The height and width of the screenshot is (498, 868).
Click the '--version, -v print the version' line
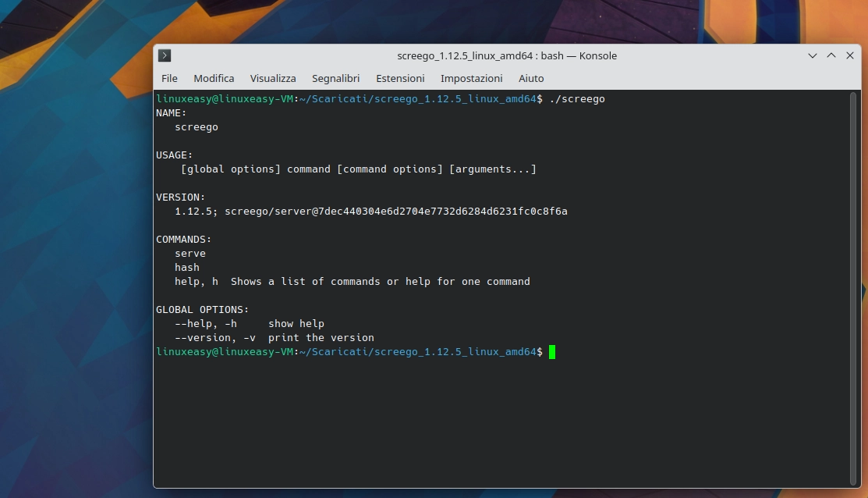(x=274, y=337)
